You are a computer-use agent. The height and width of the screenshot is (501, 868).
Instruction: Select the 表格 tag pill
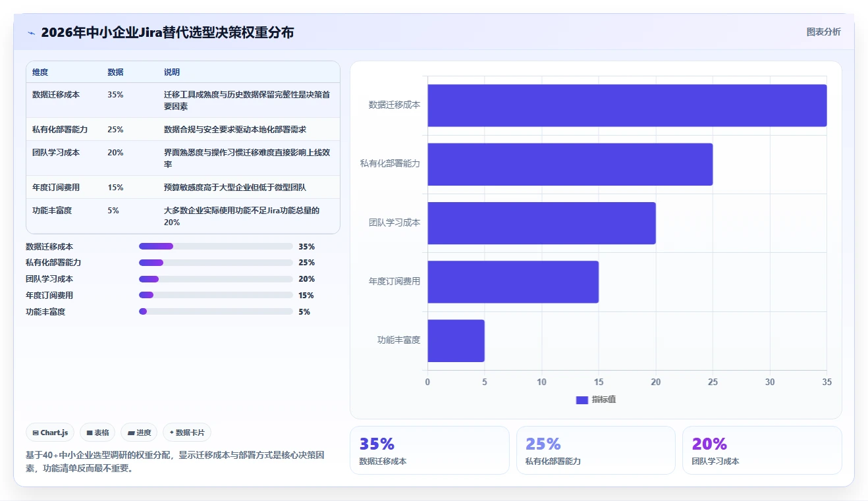(97, 433)
